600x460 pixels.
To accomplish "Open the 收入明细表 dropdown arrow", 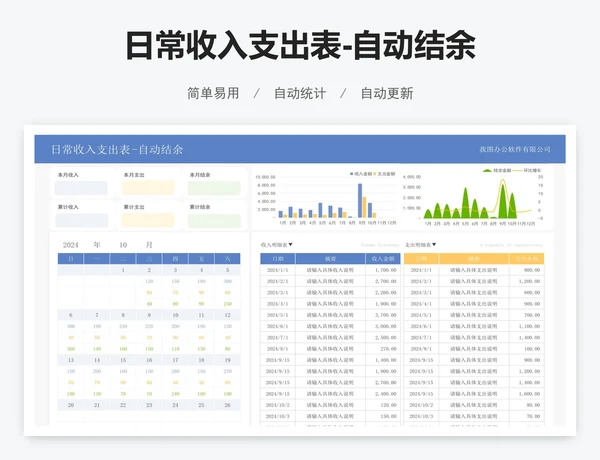I will (290, 245).
